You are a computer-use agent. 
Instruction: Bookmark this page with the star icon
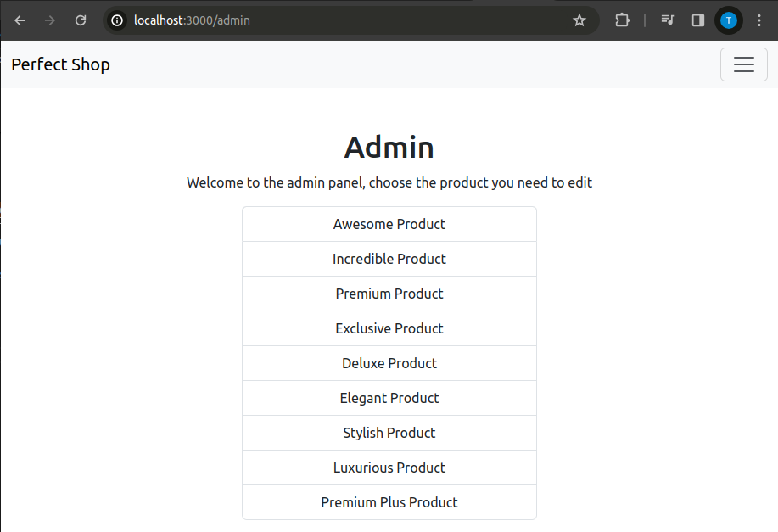point(579,20)
